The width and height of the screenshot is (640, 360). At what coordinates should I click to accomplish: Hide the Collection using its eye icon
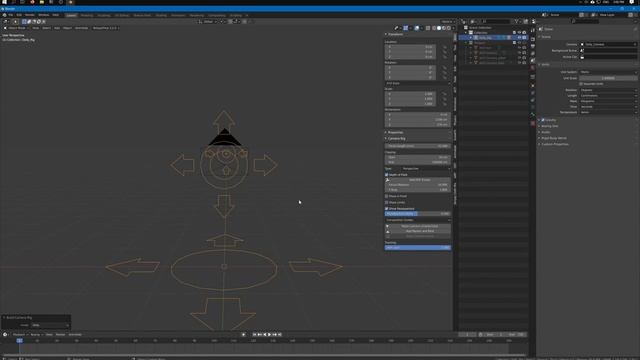pyautogui.click(x=519, y=33)
